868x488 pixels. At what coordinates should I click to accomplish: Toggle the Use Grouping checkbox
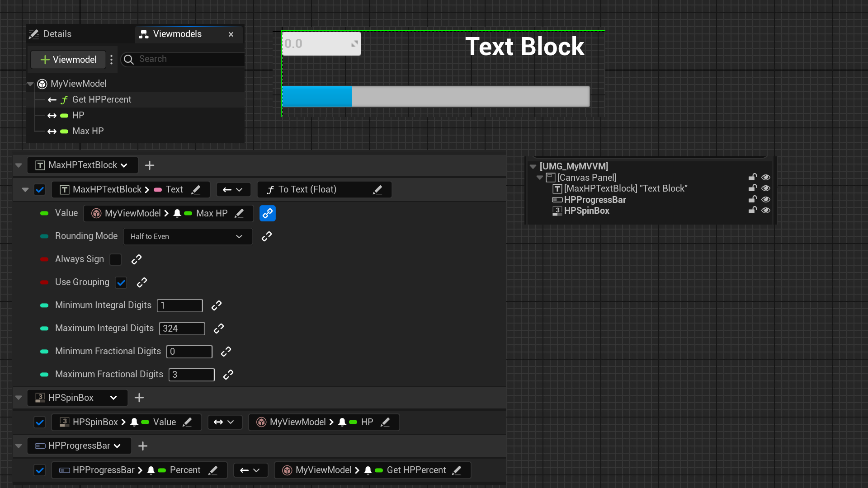121,283
